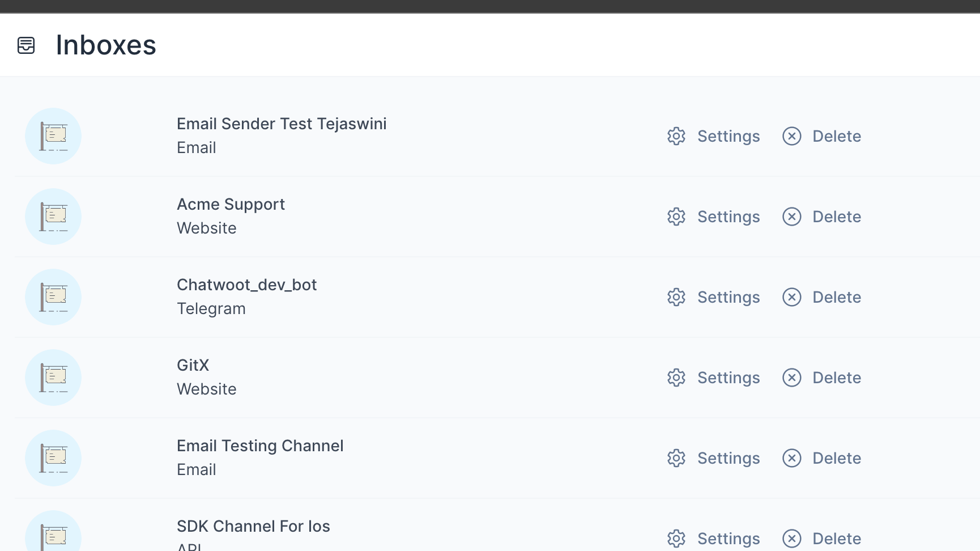
Task: Open the Email Sender Test Tejaswini inbox
Action: click(282, 124)
